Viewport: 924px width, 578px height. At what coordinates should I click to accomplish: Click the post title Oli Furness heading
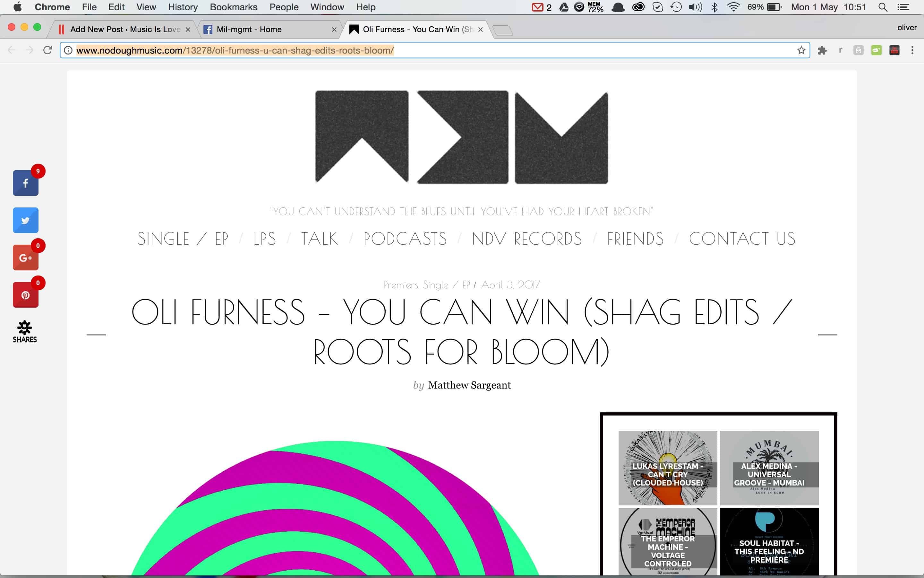[x=462, y=332]
